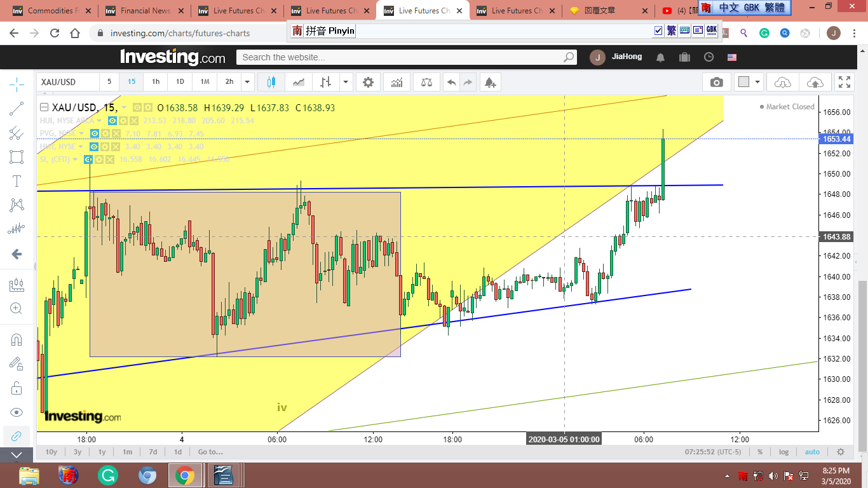
Task: Click the camera snapshot icon
Action: coord(716,82)
